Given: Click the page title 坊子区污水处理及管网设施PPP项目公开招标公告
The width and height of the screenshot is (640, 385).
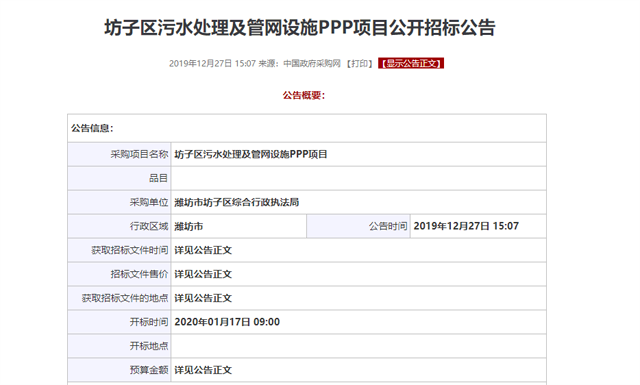Looking at the screenshot, I should click(x=300, y=28).
